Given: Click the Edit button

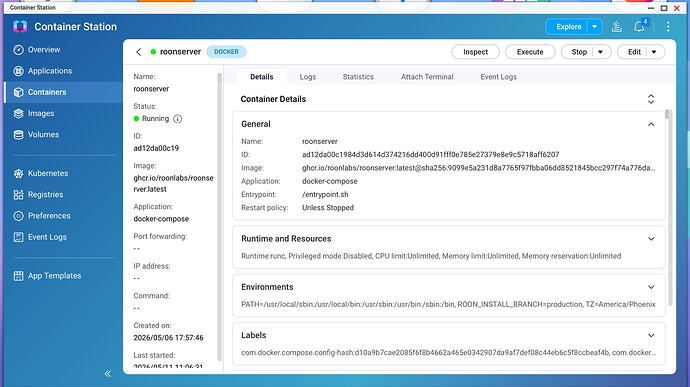Looking at the screenshot, I should [x=634, y=52].
